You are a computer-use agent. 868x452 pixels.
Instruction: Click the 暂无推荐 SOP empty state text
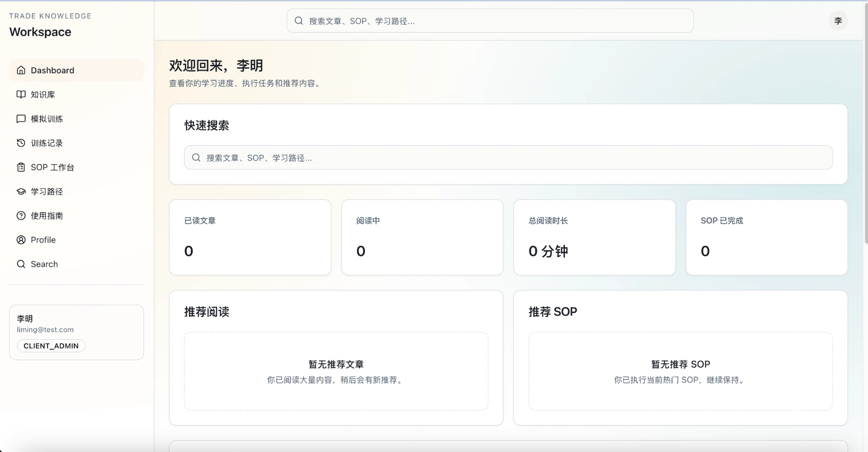pyautogui.click(x=680, y=364)
